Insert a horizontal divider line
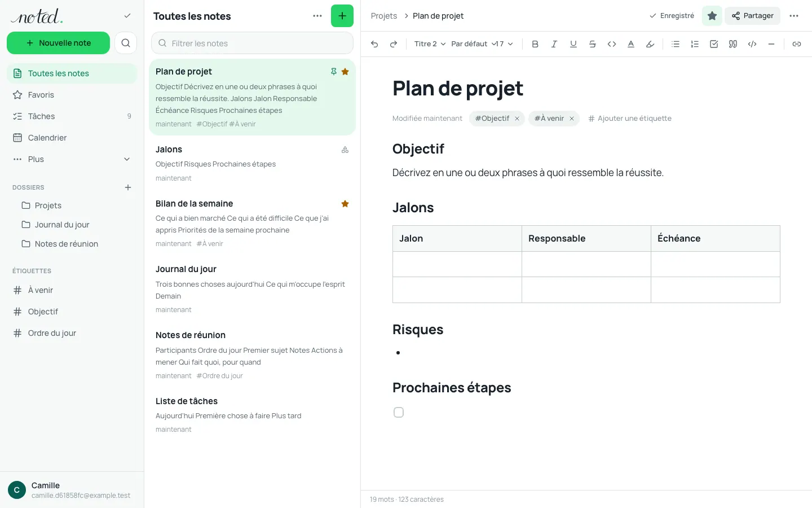812x508 pixels. pos(771,44)
